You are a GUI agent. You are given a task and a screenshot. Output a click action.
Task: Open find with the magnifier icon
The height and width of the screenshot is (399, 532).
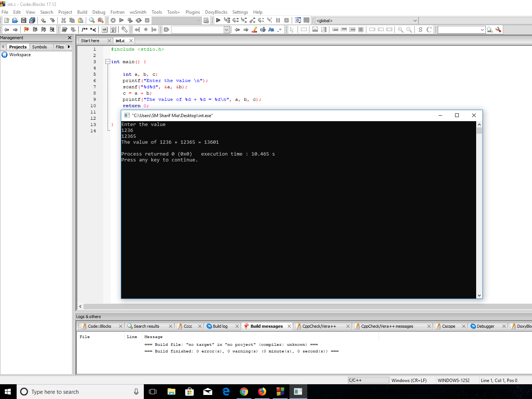click(91, 20)
